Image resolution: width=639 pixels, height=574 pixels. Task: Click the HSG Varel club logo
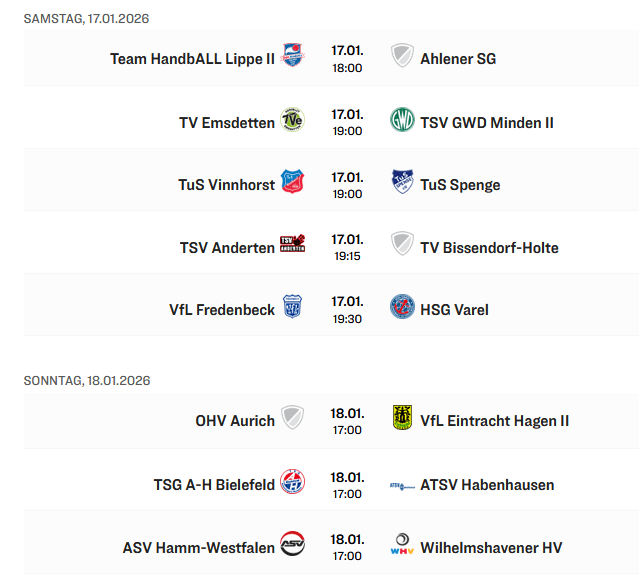[x=402, y=308]
